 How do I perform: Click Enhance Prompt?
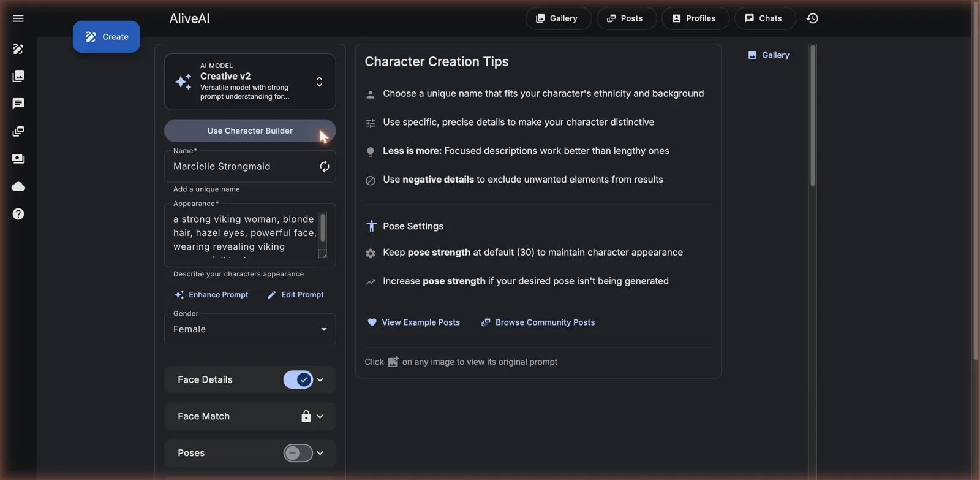click(211, 295)
